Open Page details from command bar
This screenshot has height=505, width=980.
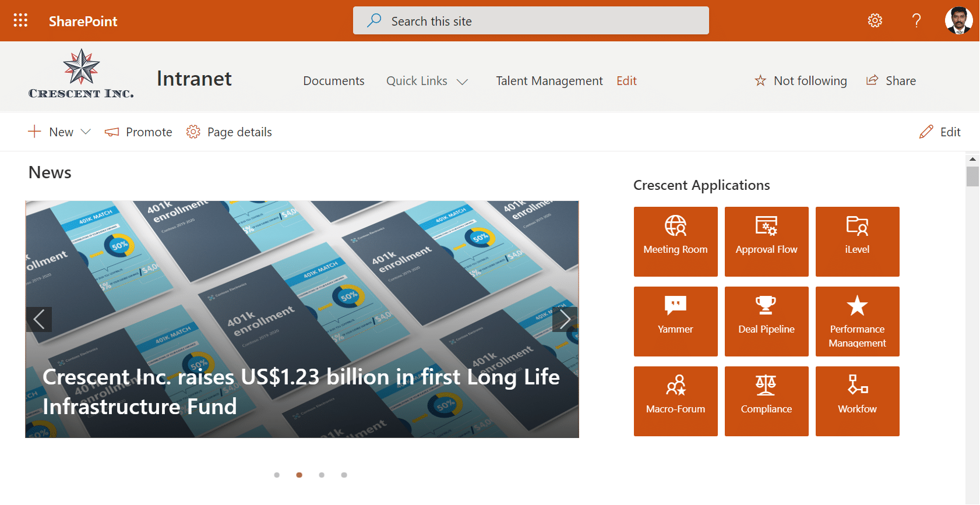click(x=229, y=132)
